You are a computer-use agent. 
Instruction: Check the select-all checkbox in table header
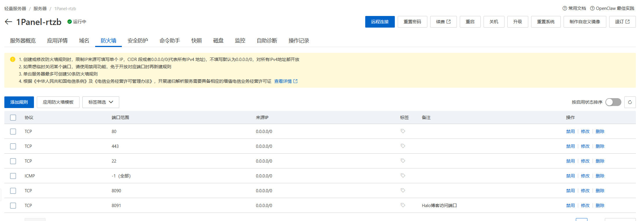coord(13,118)
